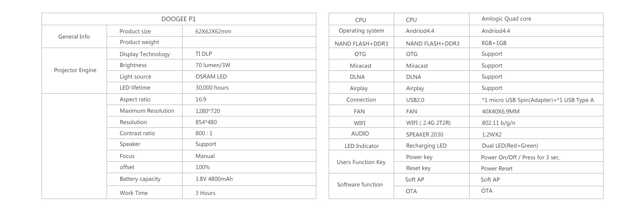Click the DOOGEE P1 table header
Viewport: 644px width, 214px height.
pyautogui.click(x=178, y=19)
